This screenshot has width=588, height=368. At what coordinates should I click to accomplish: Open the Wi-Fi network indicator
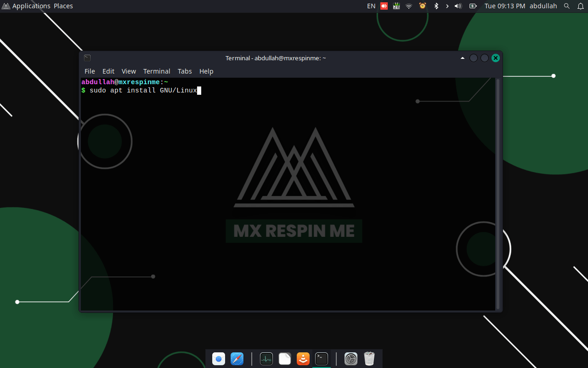click(x=409, y=6)
